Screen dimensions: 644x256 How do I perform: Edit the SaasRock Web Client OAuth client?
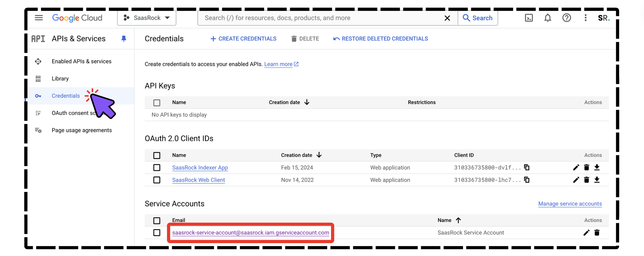click(x=576, y=180)
